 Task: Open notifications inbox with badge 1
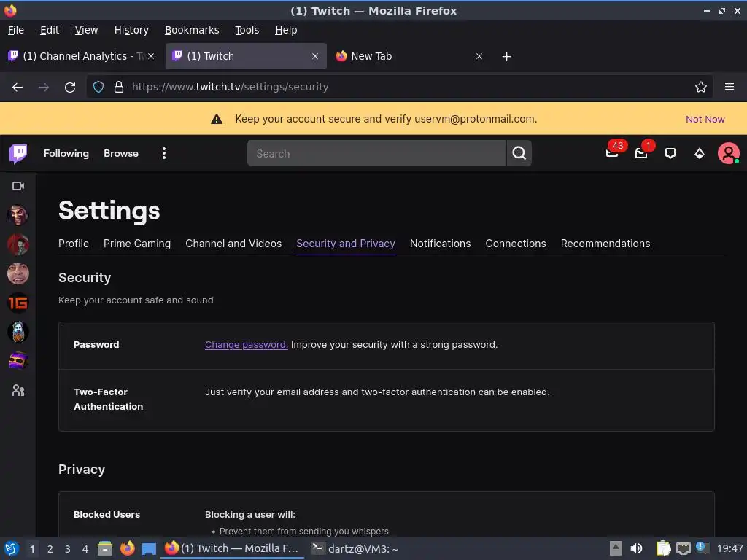pos(641,153)
